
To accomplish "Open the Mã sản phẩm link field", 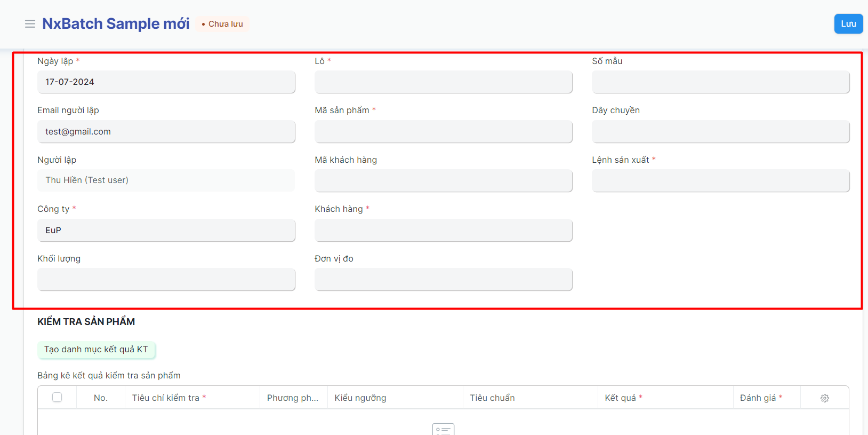I will coord(443,132).
